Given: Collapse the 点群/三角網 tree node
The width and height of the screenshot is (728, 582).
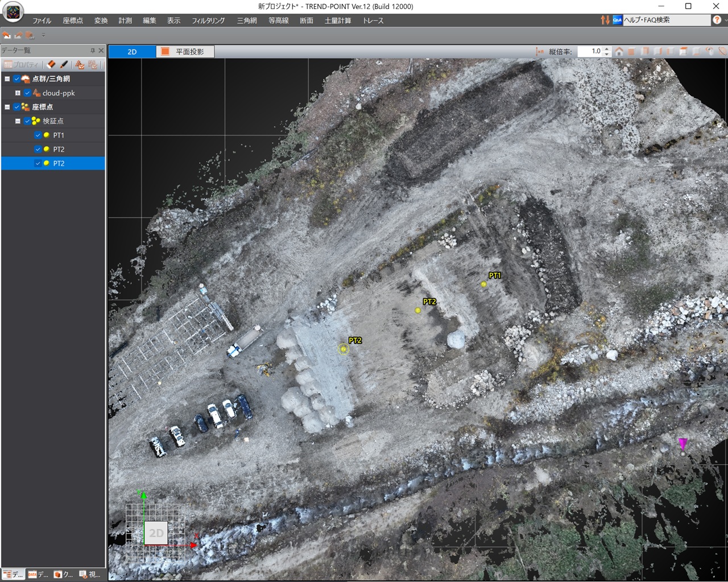Looking at the screenshot, I should (x=7, y=79).
